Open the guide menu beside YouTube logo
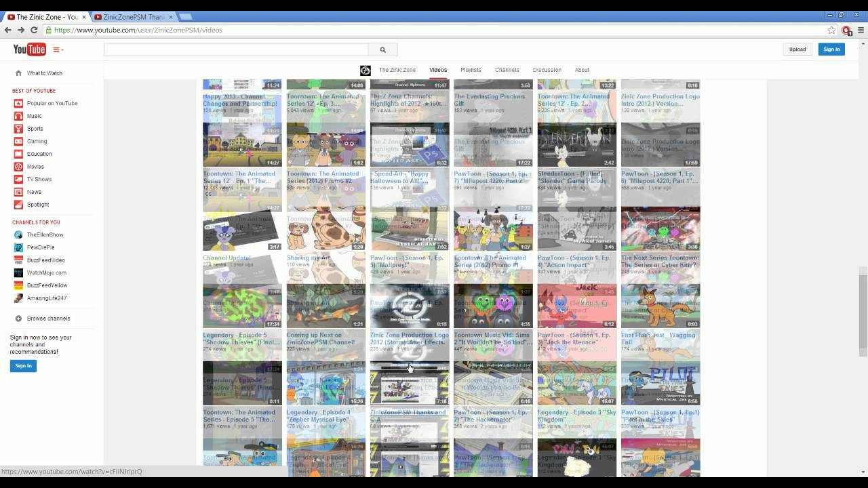The height and width of the screenshot is (488, 868). (x=58, y=49)
